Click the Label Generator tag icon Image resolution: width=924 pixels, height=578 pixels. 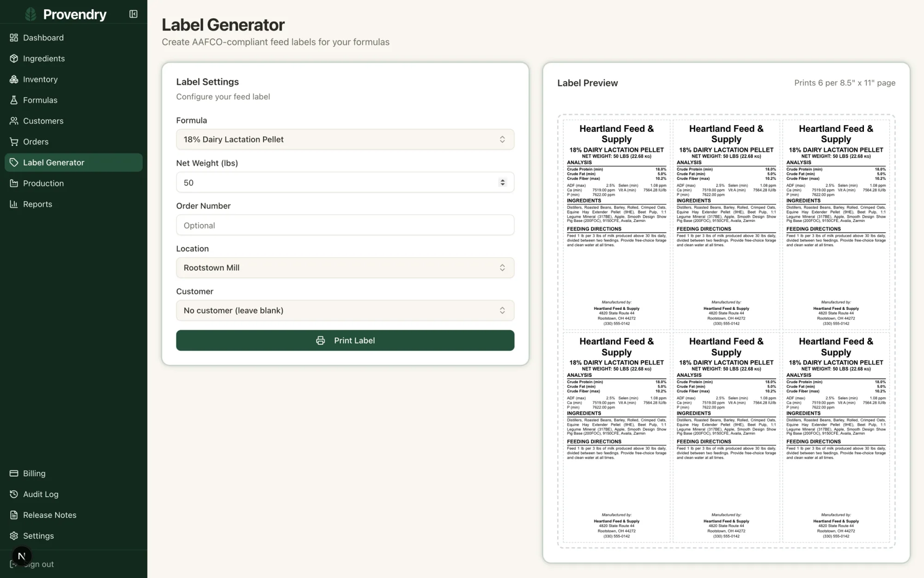pyautogui.click(x=14, y=162)
